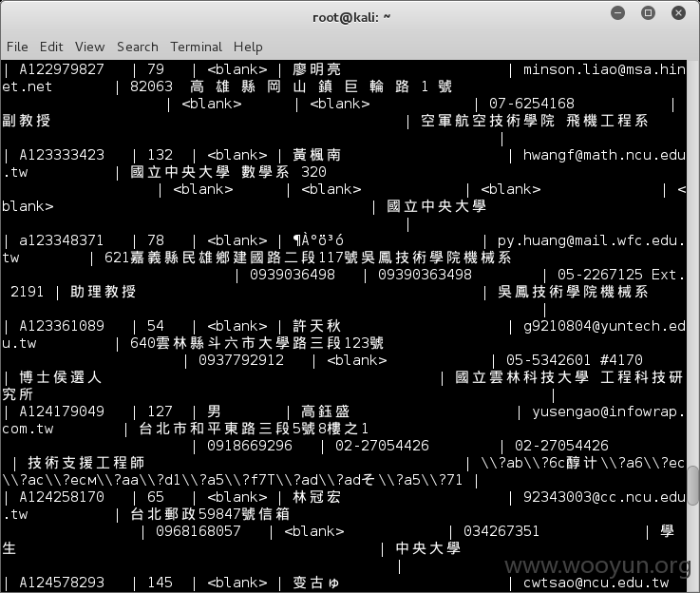The image size is (700, 593).
Task: Click the phone number 05-5342601 #4170
Action: click(x=575, y=360)
